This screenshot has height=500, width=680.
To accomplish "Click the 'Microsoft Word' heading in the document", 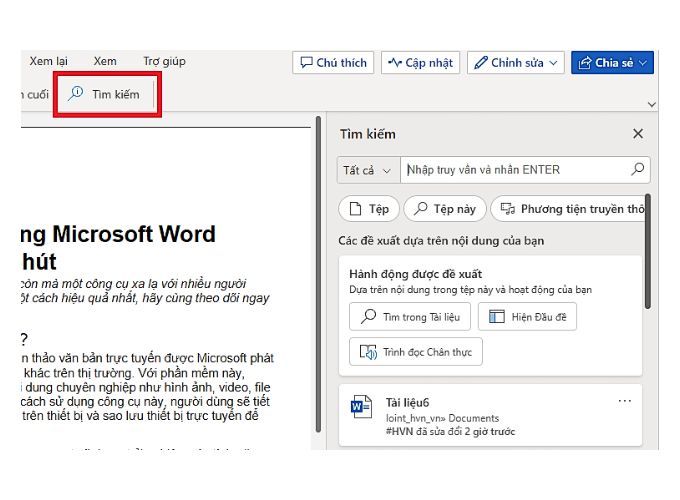I will point(134,234).
